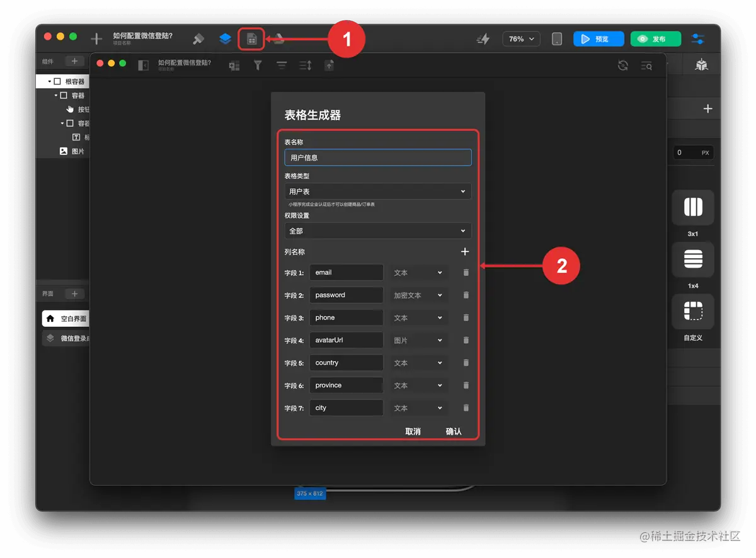
Task: Open the type dropdown for the province field
Action: click(419, 385)
